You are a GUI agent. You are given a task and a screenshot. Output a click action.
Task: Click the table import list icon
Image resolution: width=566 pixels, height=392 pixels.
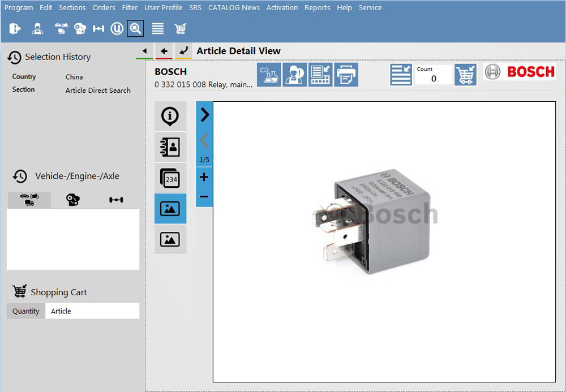[320, 75]
